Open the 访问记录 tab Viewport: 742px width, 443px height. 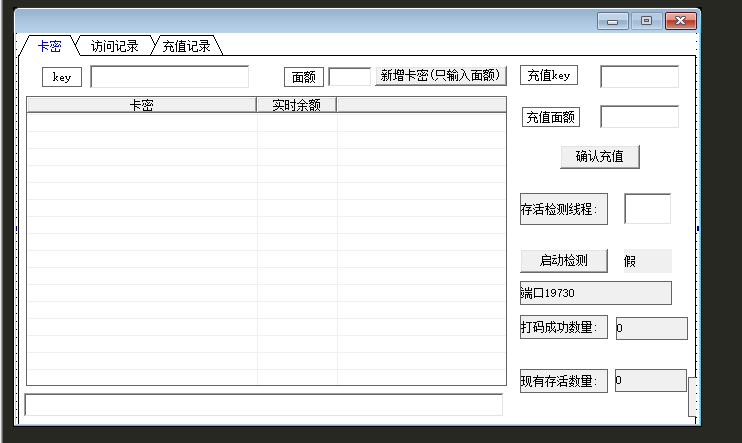tap(115, 46)
